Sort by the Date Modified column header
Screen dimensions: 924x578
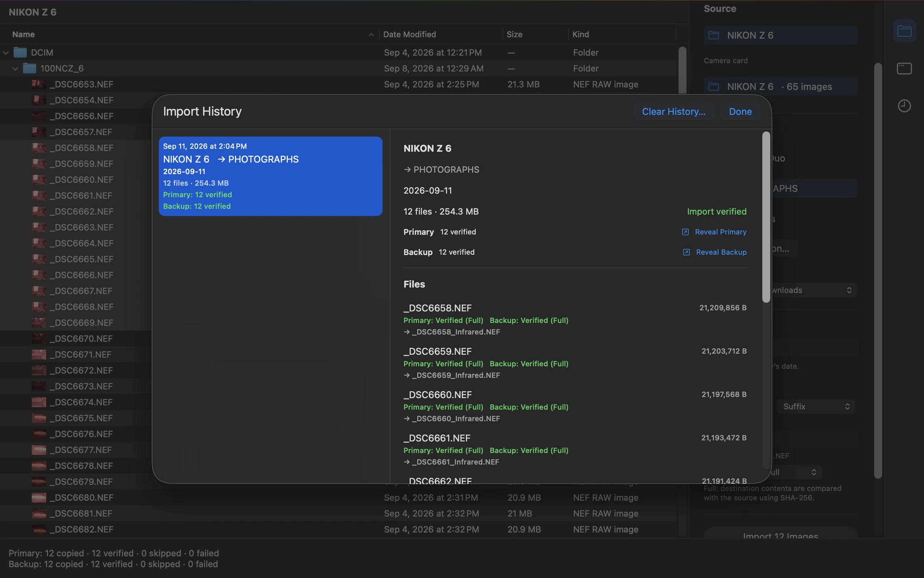tap(440, 34)
